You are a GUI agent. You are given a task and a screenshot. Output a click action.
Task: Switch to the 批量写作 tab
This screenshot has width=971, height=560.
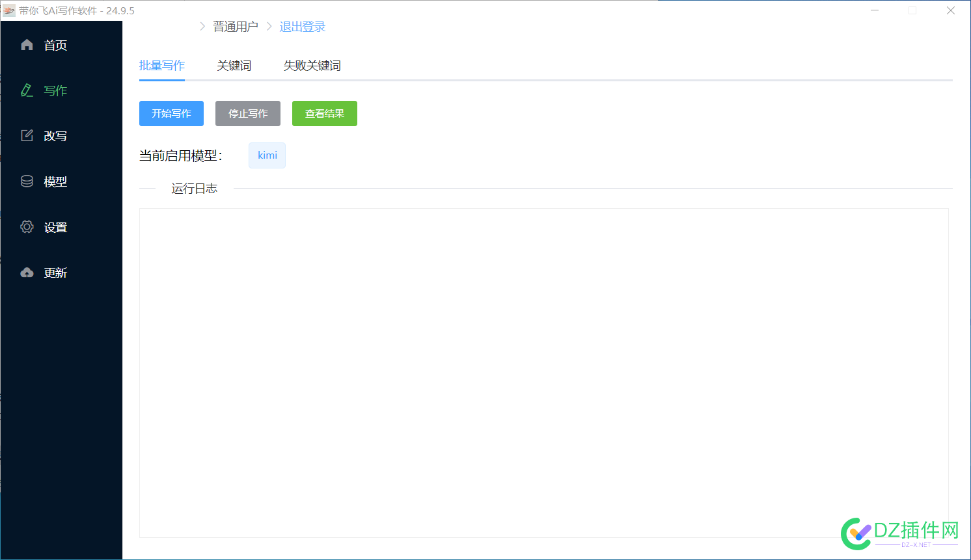pos(162,66)
